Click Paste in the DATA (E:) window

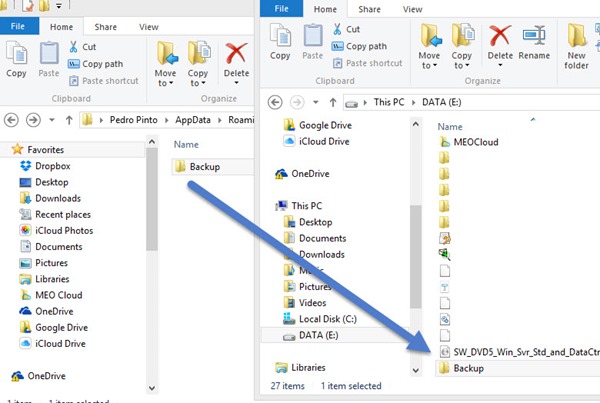(x=313, y=42)
